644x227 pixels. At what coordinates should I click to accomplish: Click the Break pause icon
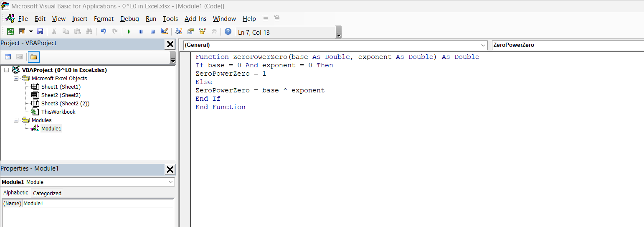(x=141, y=32)
